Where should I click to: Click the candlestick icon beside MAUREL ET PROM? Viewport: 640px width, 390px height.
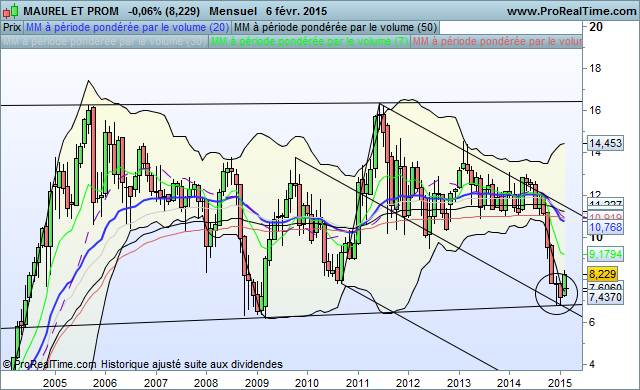(x=11, y=11)
